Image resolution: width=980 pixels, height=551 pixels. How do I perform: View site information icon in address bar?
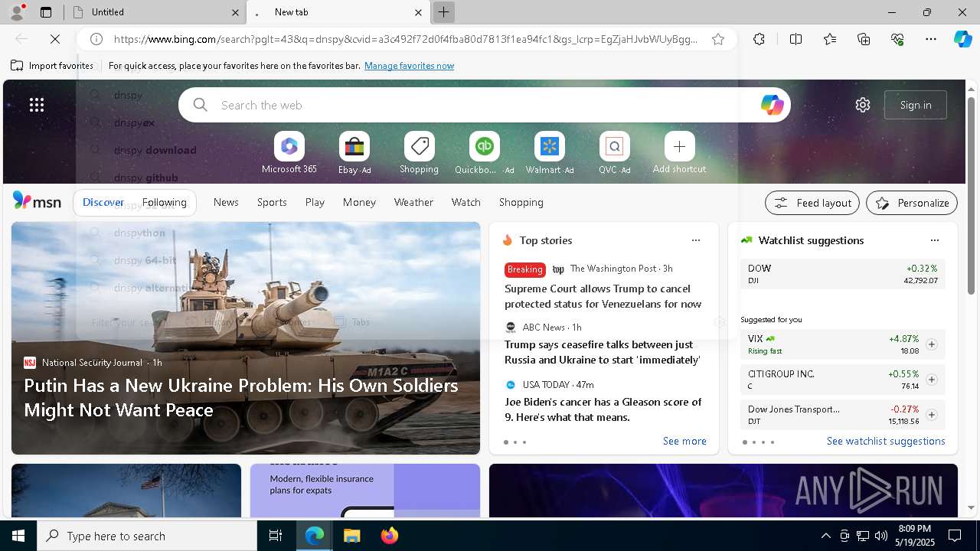(x=96, y=39)
